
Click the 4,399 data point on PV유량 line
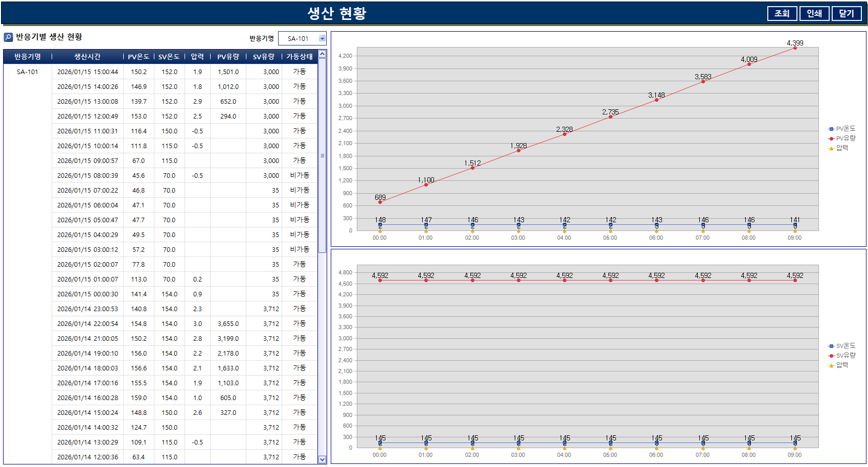(x=795, y=48)
